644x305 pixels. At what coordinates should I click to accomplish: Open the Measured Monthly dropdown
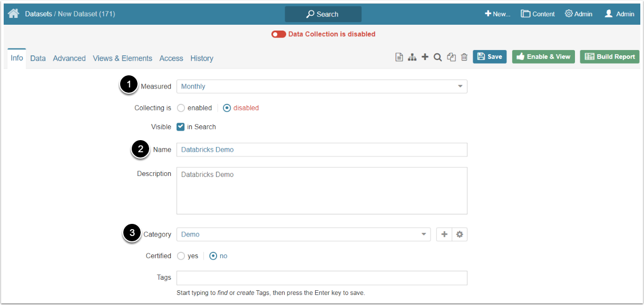click(x=322, y=86)
